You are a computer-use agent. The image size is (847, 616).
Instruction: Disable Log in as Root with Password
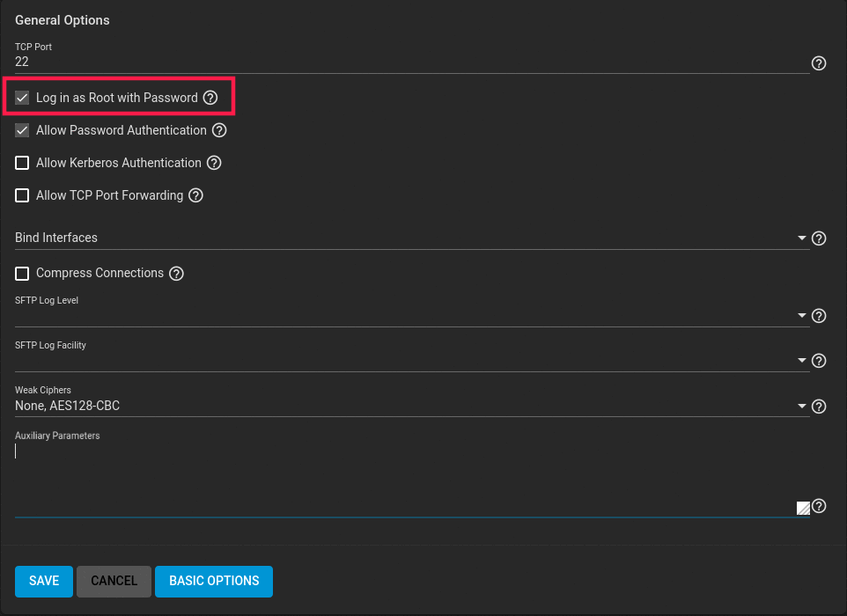coord(23,98)
